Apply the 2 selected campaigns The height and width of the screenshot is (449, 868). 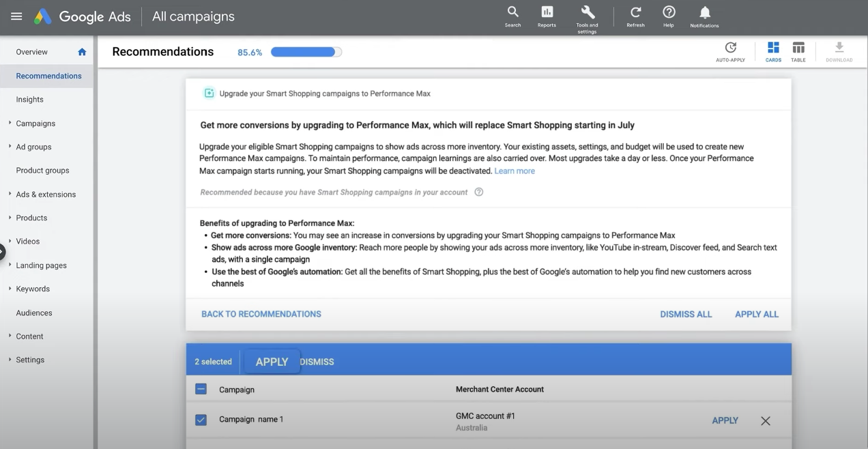(272, 362)
